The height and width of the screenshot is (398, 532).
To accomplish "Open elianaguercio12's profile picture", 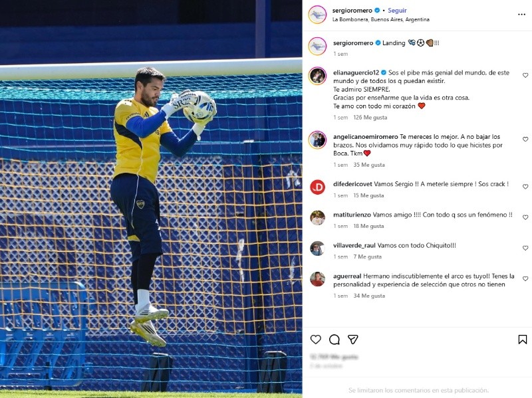I will pos(317,76).
